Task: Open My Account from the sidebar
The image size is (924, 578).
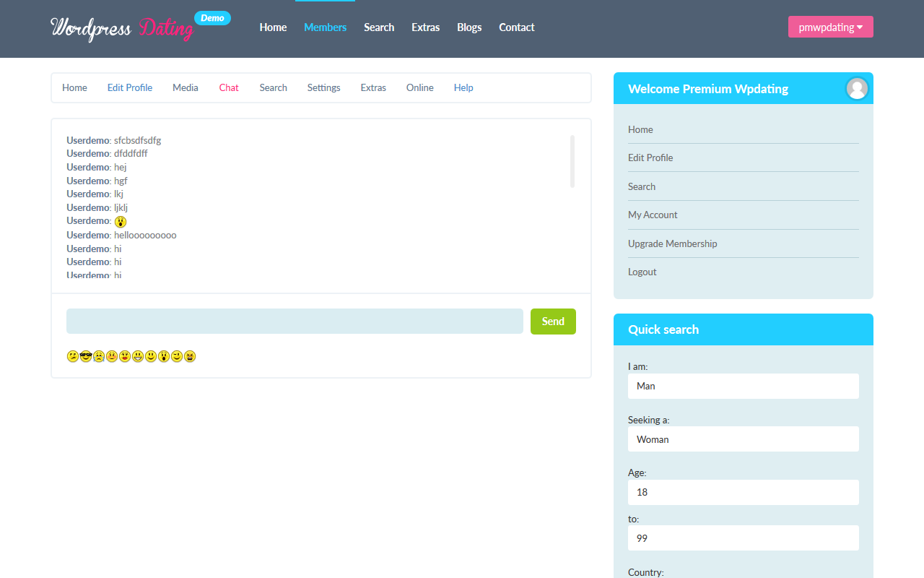Action: click(653, 215)
